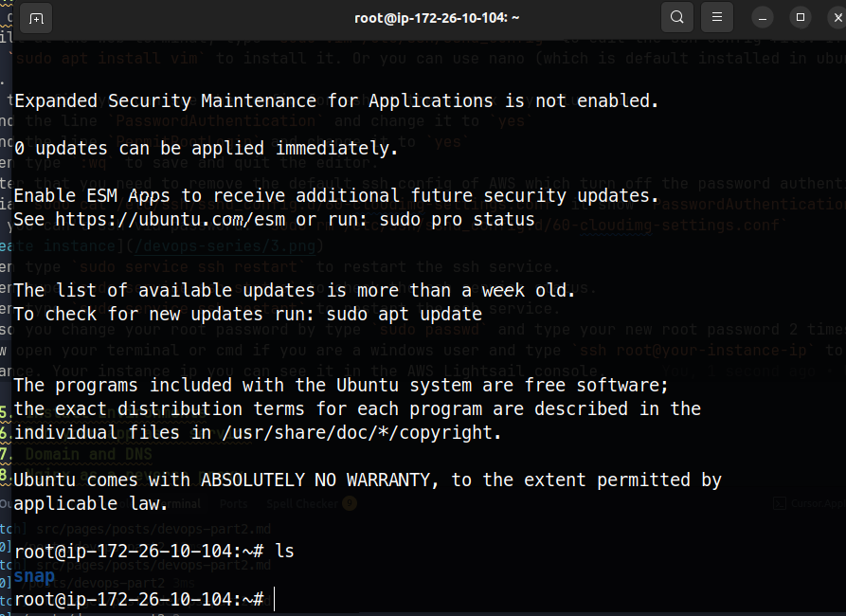Screen dimensions: 846x616
Task: Place cursor at the terminal prompt
Action: (x=275, y=599)
